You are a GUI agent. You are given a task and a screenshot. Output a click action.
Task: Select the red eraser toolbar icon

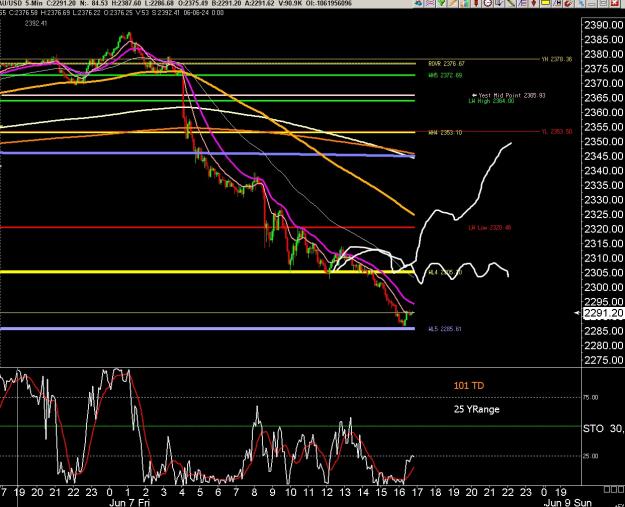click(x=568, y=3)
